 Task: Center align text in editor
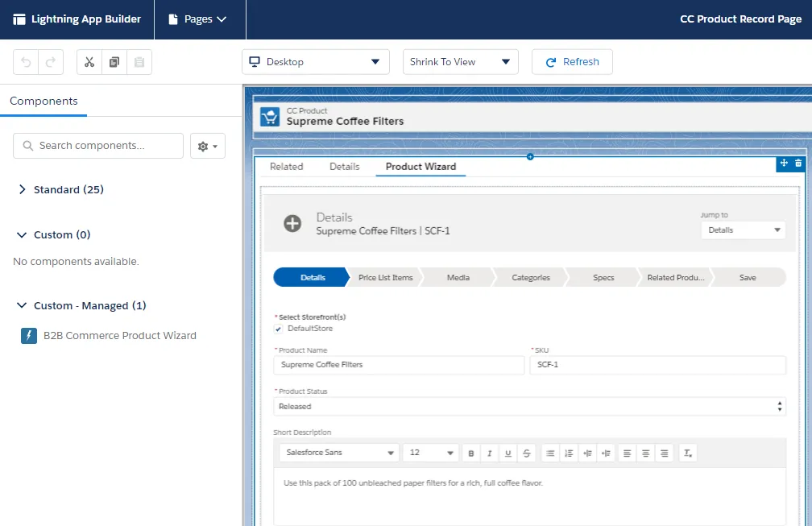click(x=646, y=453)
